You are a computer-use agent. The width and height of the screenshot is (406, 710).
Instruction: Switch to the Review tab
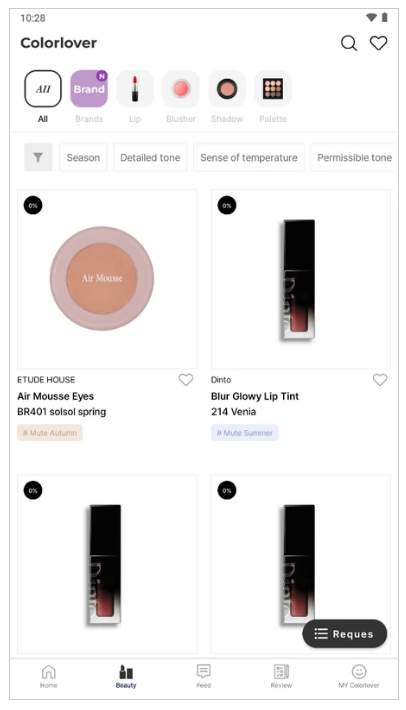coord(281,676)
